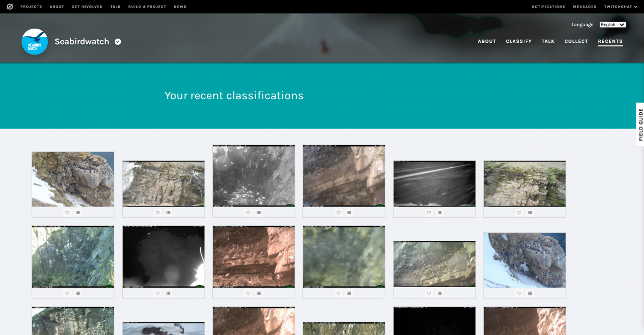Add sixth second-row image to a collection
This screenshot has width=644, height=335.
530,293
